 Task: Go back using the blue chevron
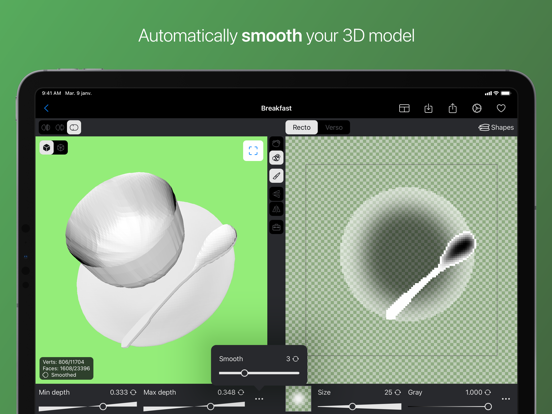pos(46,108)
